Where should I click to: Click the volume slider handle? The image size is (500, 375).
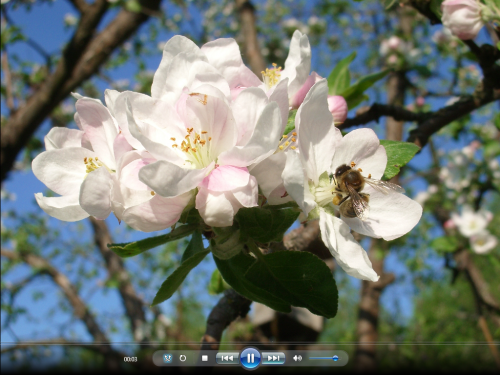[x=335, y=358]
